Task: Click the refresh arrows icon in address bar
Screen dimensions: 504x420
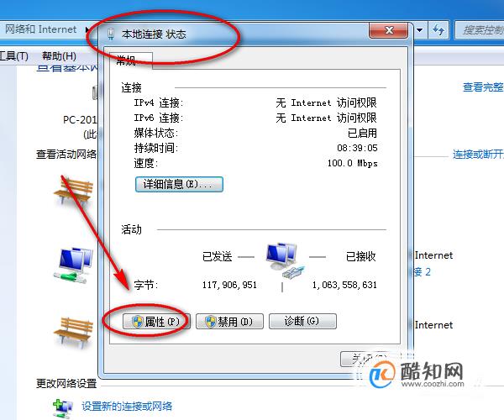Action: (x=438, y=30)
